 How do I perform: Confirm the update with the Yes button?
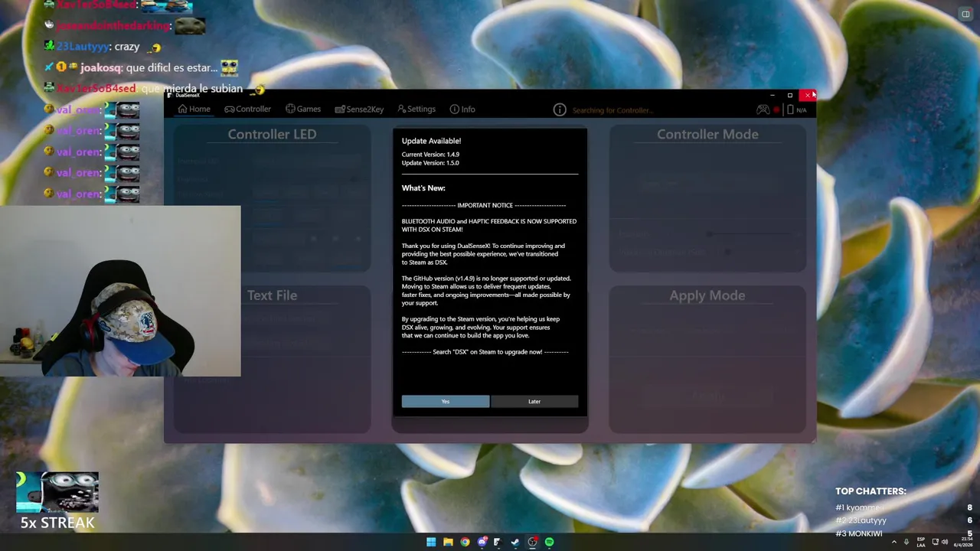[446, 401]
